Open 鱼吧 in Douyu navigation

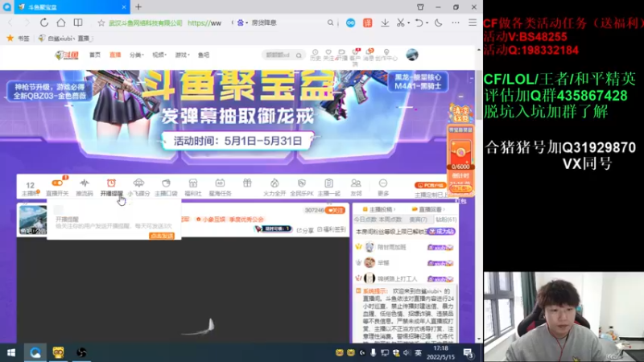coord(204,55)
